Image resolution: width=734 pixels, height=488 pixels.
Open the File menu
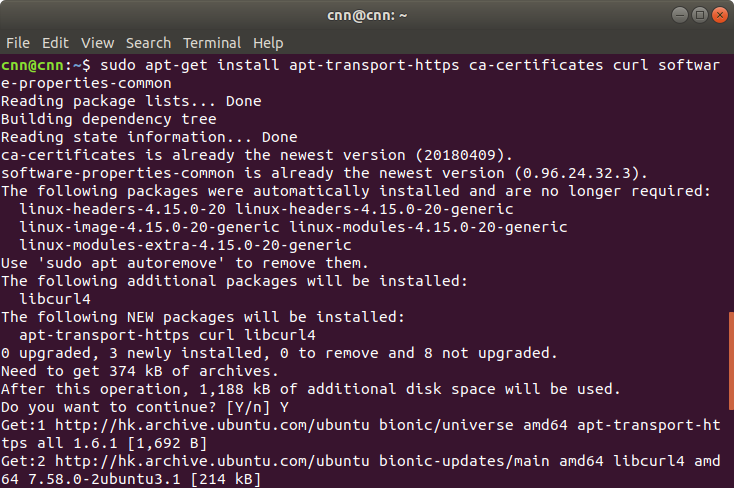point(18,43)
